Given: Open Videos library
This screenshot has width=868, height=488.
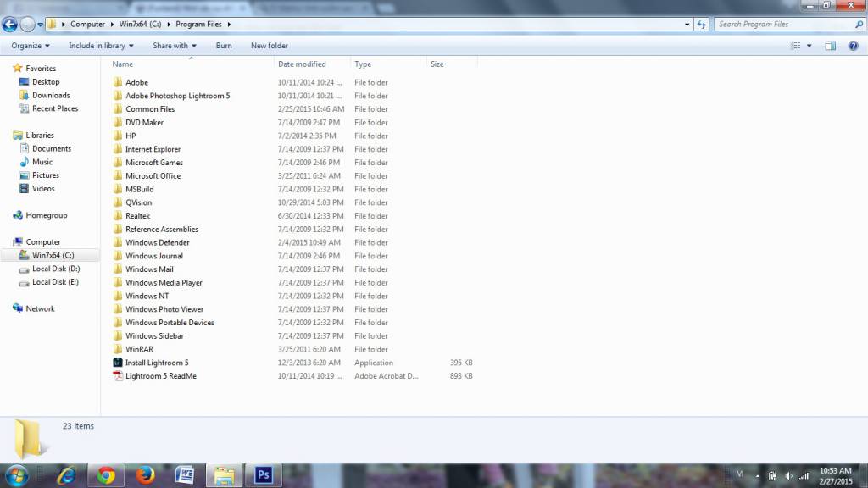Looking at the screenshot, I should [43, 189].
